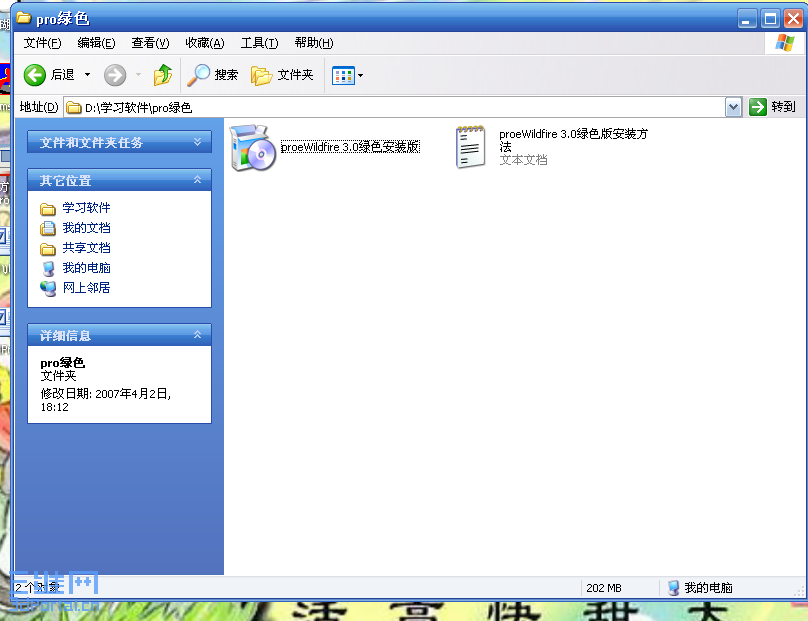
Task: Click the folder icon in the address bar
Action: point(74,107)
